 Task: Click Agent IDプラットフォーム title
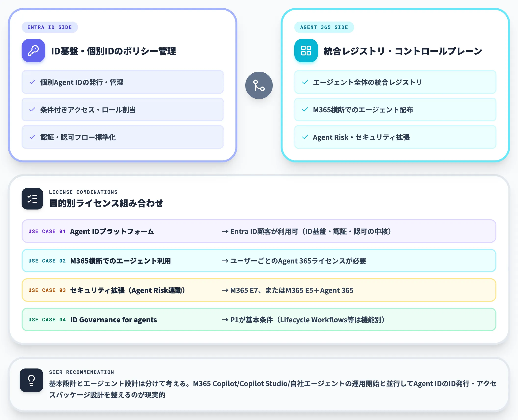[112, 231]
